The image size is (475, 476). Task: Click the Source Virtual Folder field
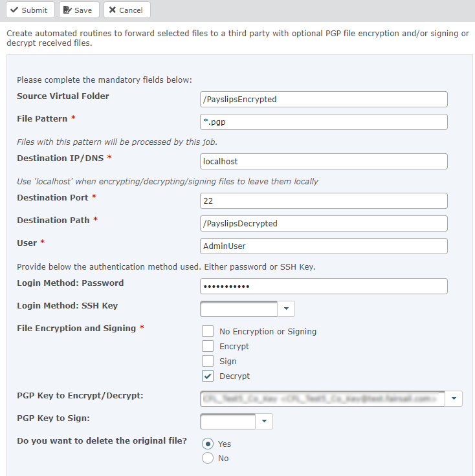point(324,99)
